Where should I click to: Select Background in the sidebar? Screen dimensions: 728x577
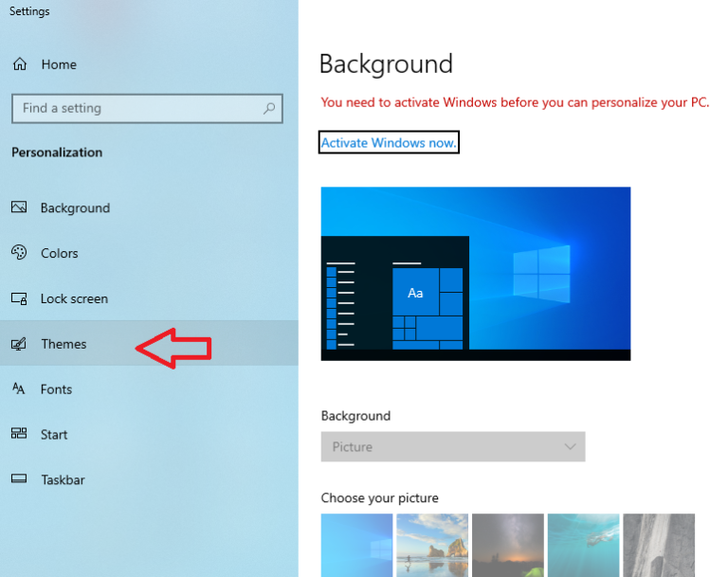[149, 207]
